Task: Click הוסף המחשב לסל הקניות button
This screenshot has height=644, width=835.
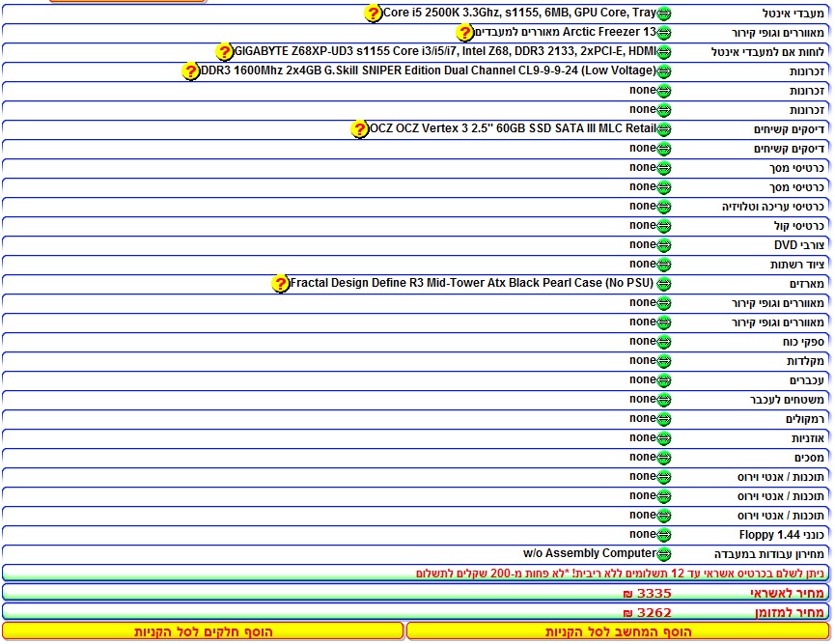Action: (618, 631)
